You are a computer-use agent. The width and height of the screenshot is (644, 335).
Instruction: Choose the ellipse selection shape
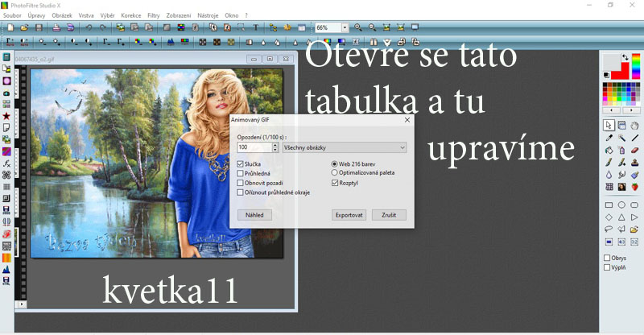[621, 205]
